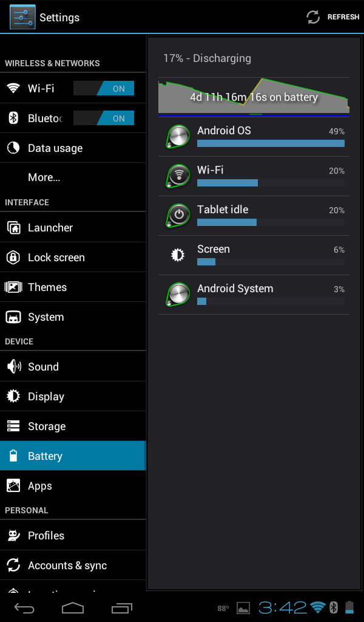Open Data usage settings
364x622 pixels.
coord(73,148)
